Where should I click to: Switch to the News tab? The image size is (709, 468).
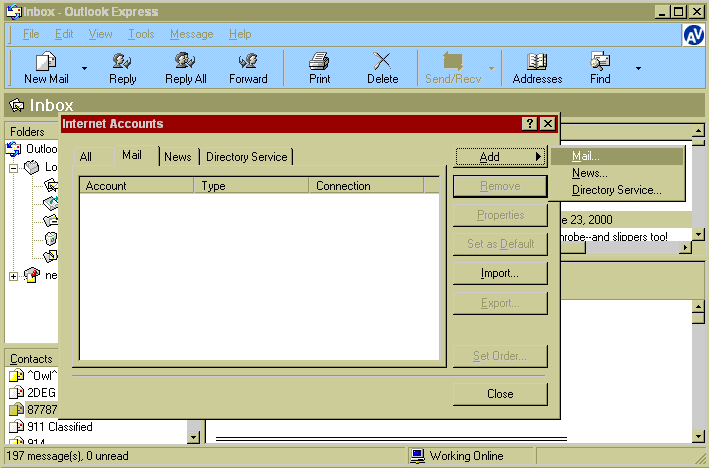pos(178,156)
